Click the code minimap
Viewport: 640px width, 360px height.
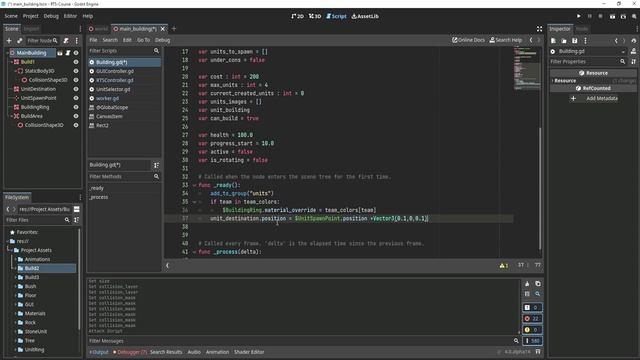coord(527,68)
